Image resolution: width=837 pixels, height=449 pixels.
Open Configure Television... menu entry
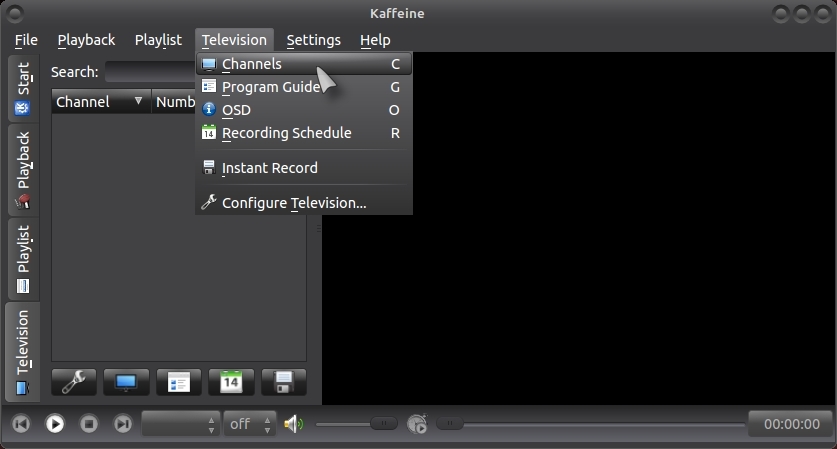tap(304, 203)
